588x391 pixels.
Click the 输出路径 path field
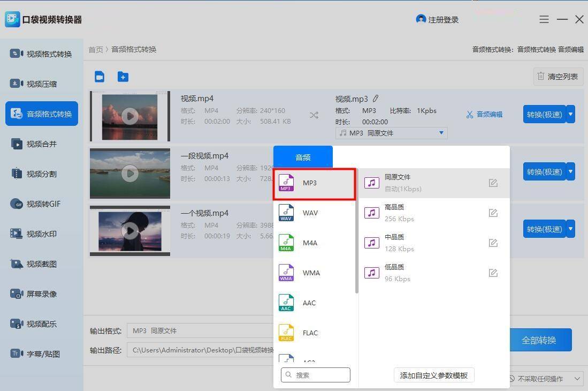coord(201,350)
